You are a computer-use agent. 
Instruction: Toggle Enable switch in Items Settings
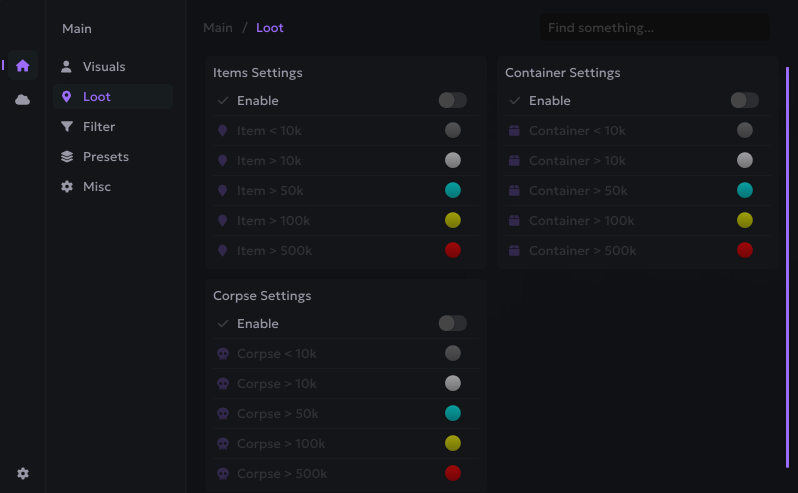click(452, 101)
